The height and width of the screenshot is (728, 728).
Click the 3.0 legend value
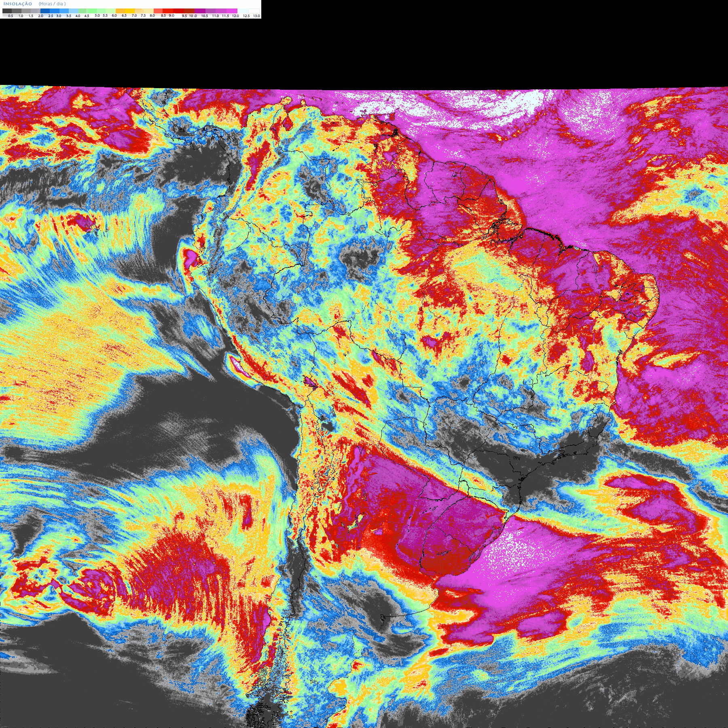59,16
